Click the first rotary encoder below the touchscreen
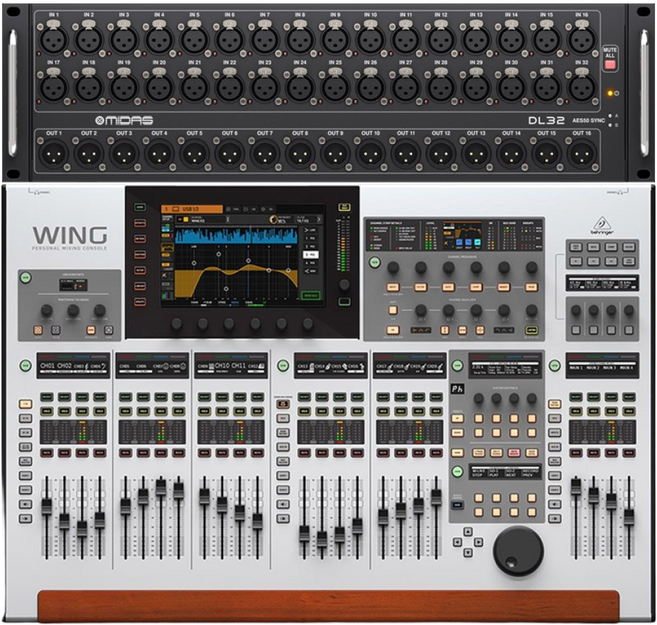This screenshot has width=657, height=625. click(x=177, y=323)
